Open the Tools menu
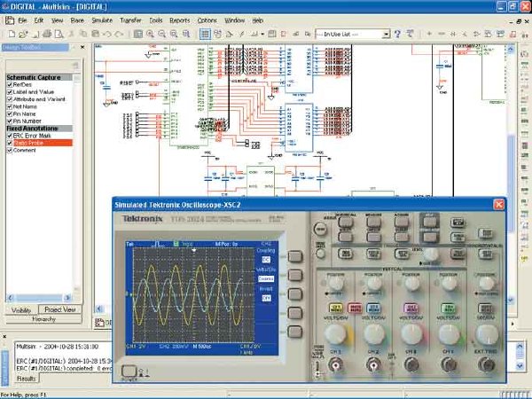The width and height of the screenshot is (532, 399). click(x=156, y=20)
